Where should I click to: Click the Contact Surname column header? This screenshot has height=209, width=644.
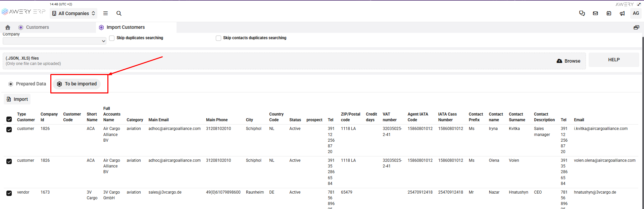coord(517,117)
